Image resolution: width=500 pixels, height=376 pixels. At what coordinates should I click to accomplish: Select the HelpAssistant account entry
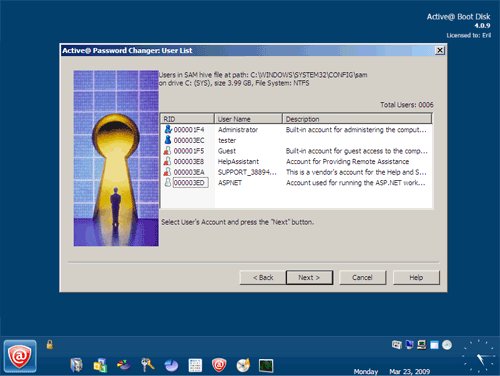coord(297,162)
